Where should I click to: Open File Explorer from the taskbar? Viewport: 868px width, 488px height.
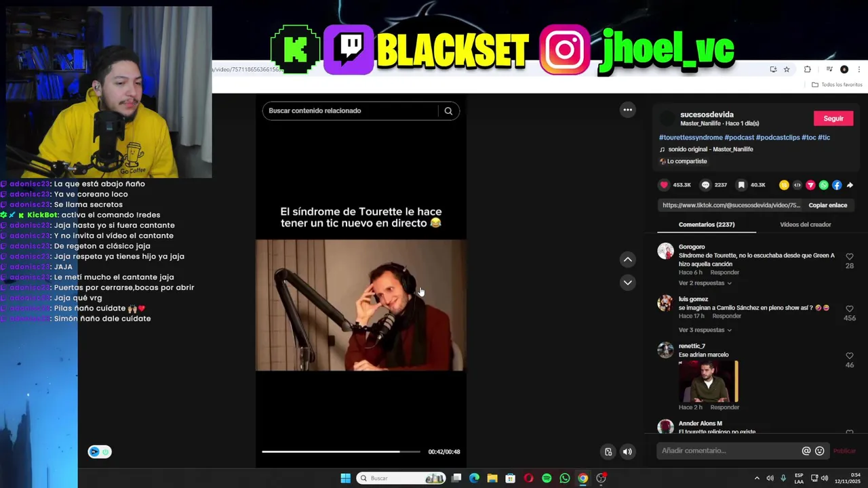pyautogui.click(x=492, y=479)
